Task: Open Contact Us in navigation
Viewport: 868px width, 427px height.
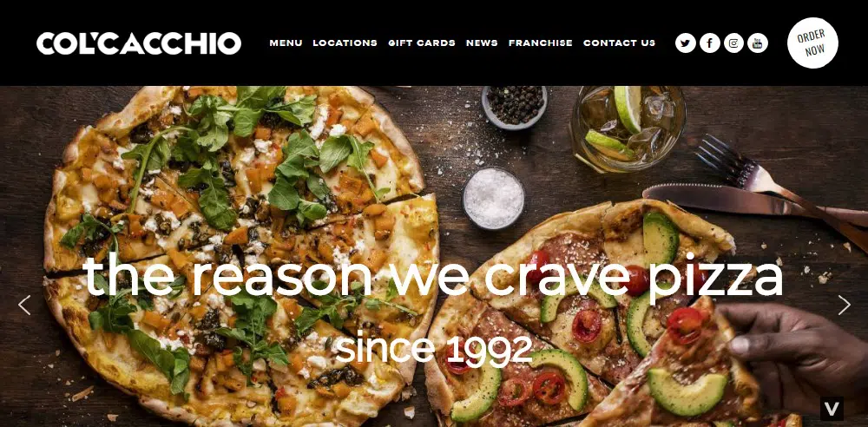Action: 619,43
